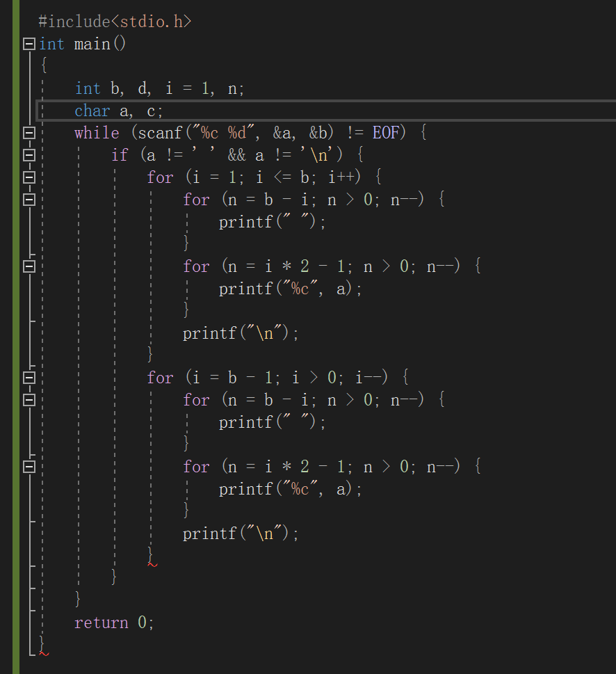Click red-squiggled final brace closing main
616x674 pixels.
[42, 645]
